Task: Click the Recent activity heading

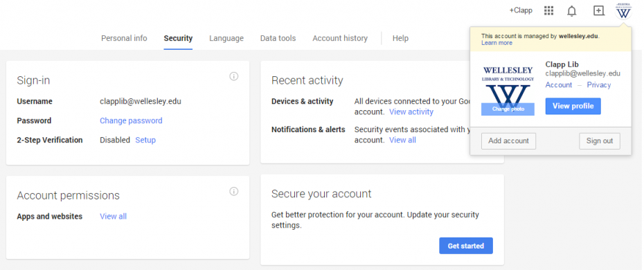Action: (x=307, y=80)
